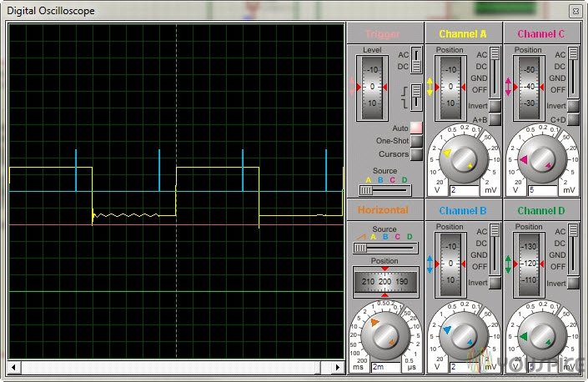
Task: Toggle Channel C Invert button
Action: point(573,106)
